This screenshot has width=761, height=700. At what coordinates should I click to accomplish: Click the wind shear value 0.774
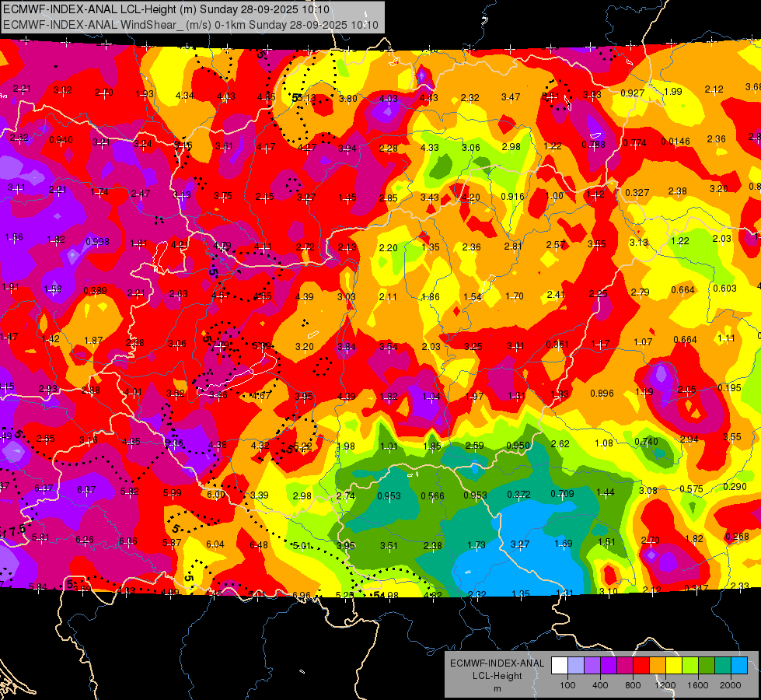pyautogui.click(x=634, y=143)
